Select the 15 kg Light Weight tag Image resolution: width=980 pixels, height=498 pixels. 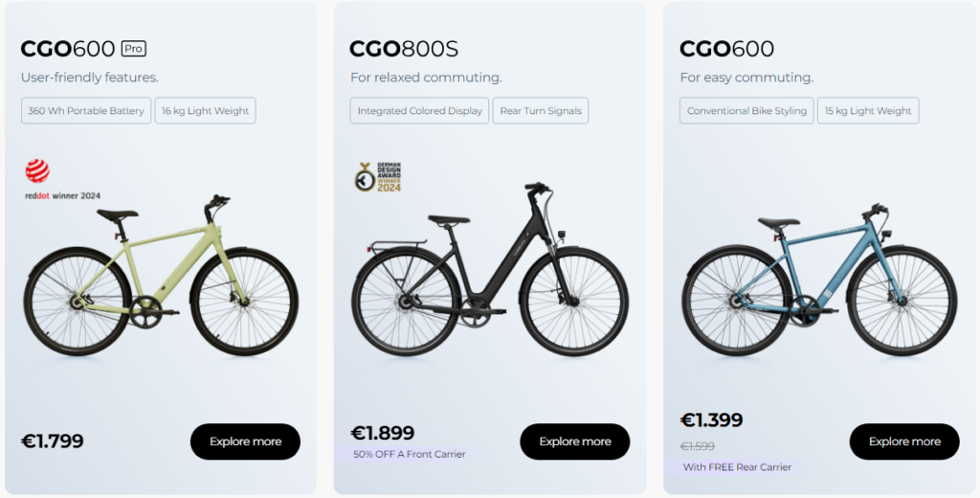click(x=867, y=111)
